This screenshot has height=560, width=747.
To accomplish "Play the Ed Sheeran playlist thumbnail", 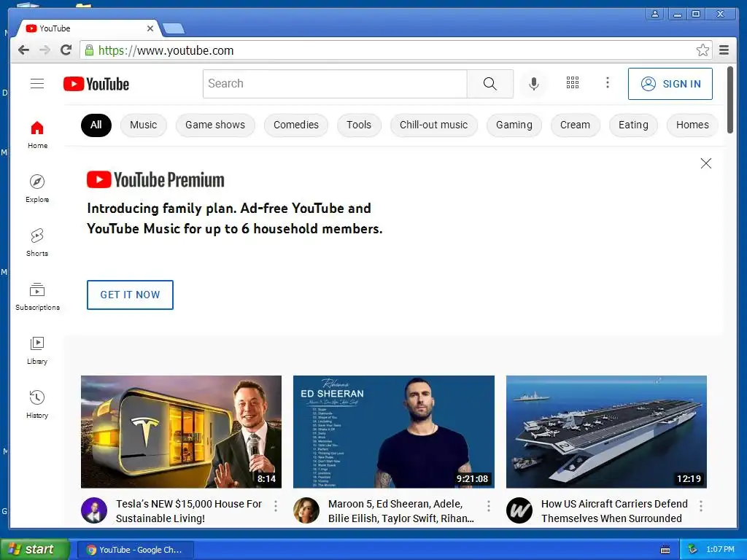I will coord(393,432).
